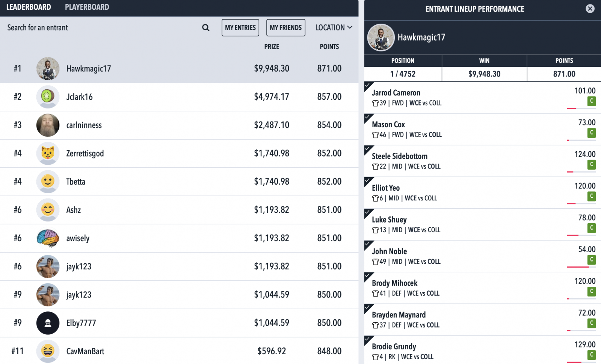Viewport: 601px width, 364px height.
Task: Click the search magnifier icon
Action: [x=205, y=27]
